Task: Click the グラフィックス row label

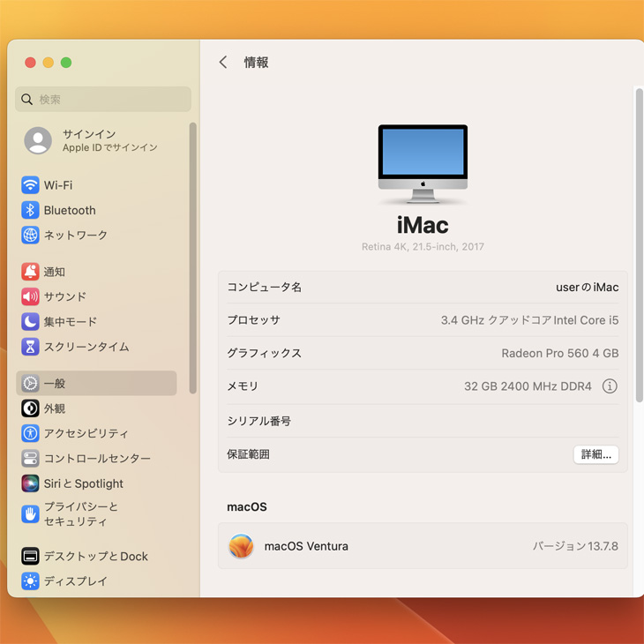Action: click(x=265, y=353)
